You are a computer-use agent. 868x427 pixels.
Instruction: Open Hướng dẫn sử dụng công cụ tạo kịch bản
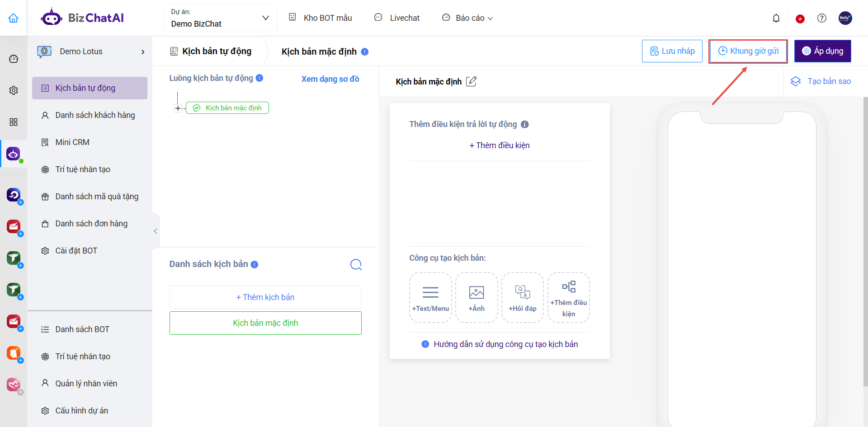(x=500, y=344)
